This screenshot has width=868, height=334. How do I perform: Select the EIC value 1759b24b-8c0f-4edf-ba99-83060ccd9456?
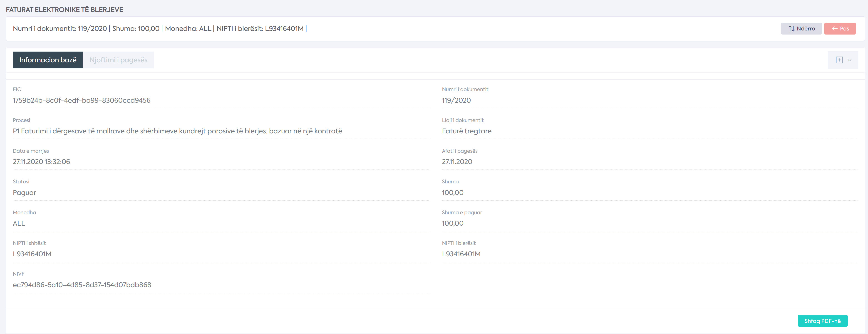tap(82, 100)
